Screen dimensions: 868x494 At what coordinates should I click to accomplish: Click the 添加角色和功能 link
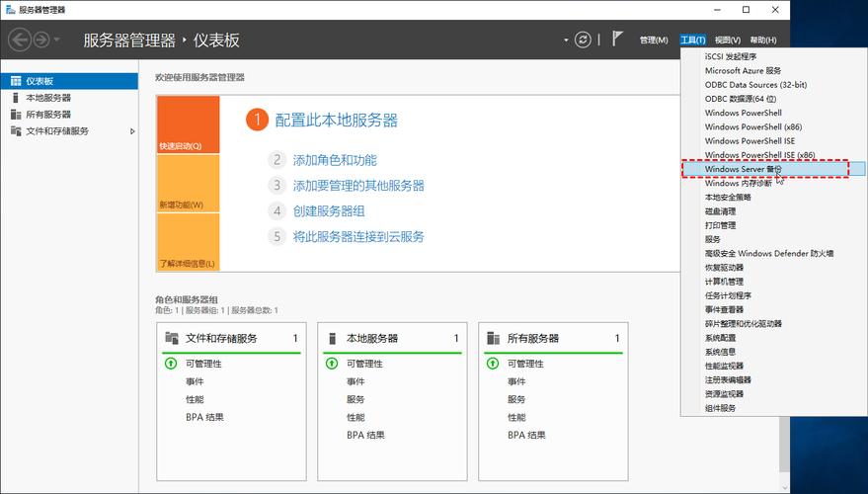[335, 160]
